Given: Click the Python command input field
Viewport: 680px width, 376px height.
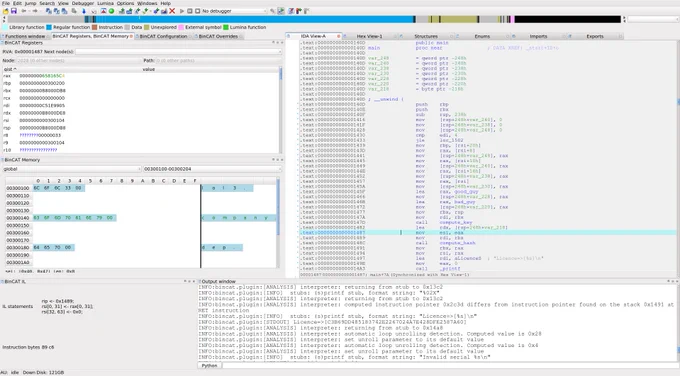Looking at the screenshot, I should 450,366.
